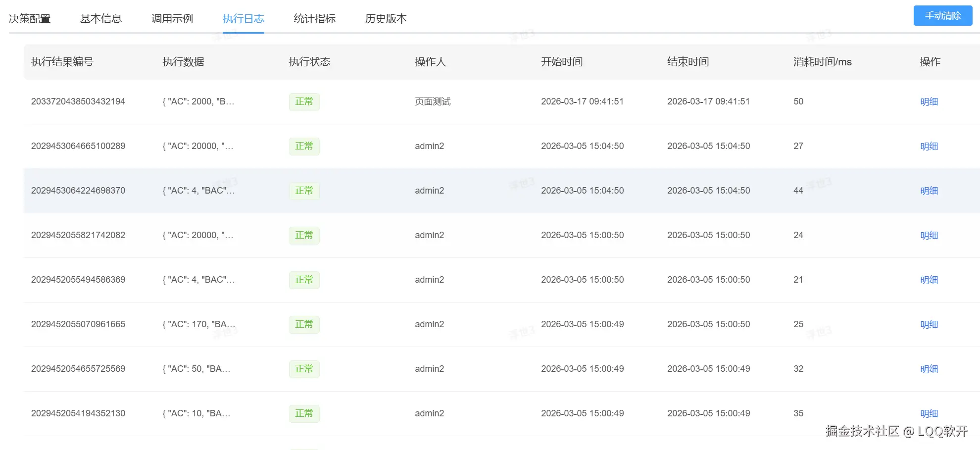Click the 执行日志 tab
The height and width of the screenshot is (450, 980).
click(x=244, y=19)
